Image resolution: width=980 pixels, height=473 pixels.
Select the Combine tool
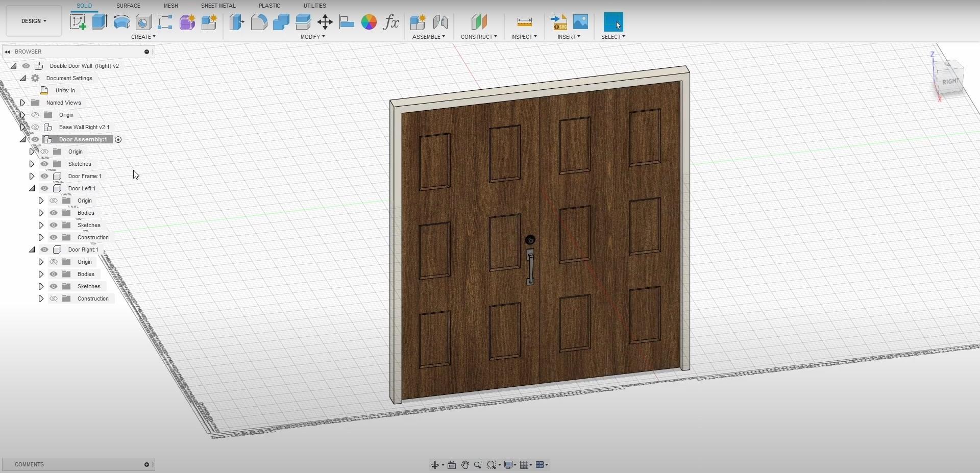click(x=281, y=22)
